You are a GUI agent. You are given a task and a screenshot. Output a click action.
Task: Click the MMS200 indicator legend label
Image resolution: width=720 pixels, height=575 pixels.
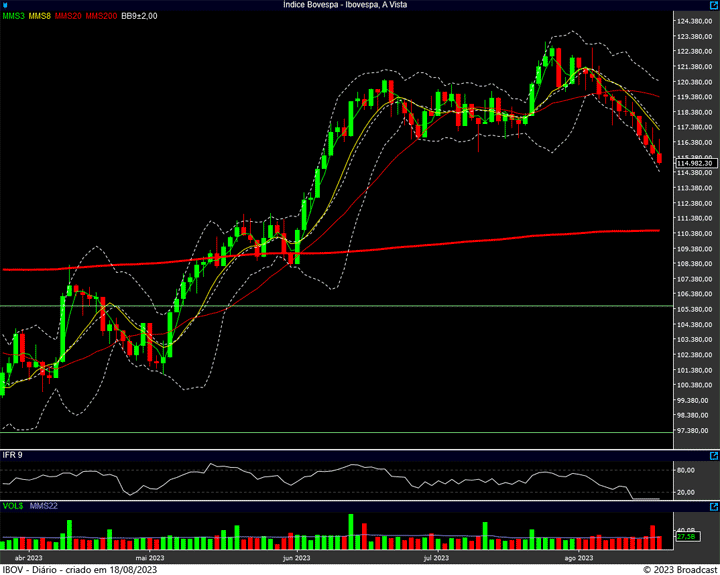(101, 17)
